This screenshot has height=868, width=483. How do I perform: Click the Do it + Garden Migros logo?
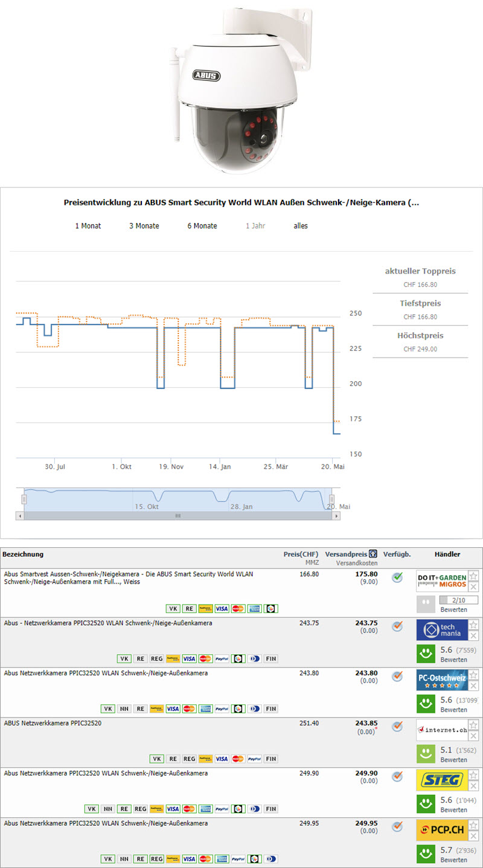tap(442, 581)
